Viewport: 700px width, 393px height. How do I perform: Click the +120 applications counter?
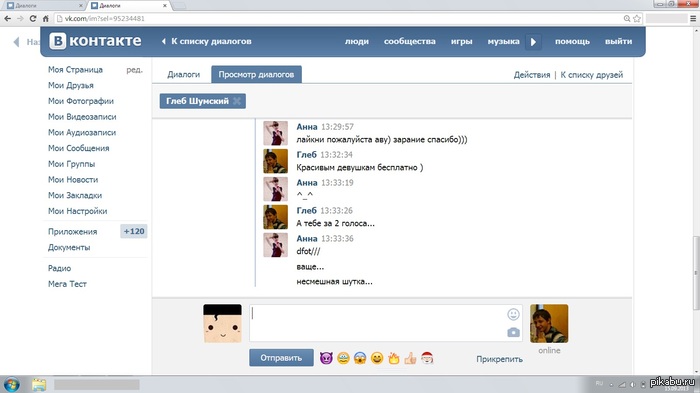[134, 231]
